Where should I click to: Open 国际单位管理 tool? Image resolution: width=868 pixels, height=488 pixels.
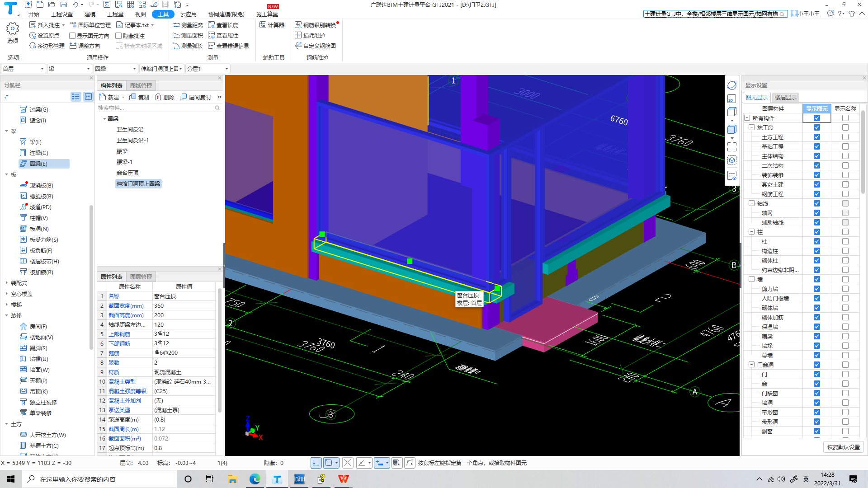(90, 25)
